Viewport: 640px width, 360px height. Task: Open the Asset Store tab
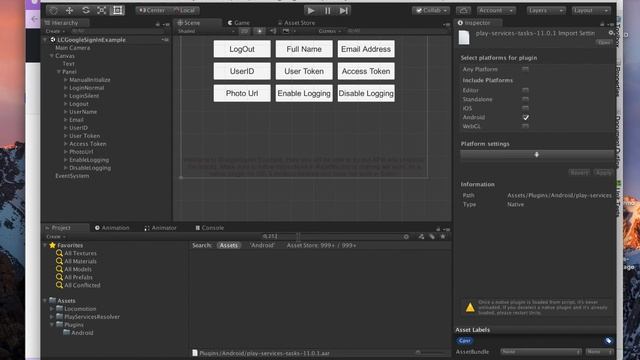click(x=297, y=23)
